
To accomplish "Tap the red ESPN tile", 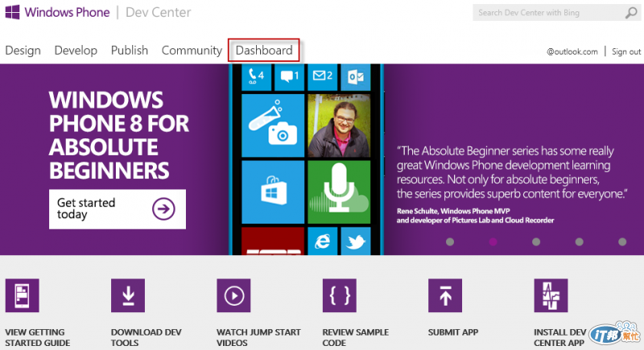I will [273, 241].
